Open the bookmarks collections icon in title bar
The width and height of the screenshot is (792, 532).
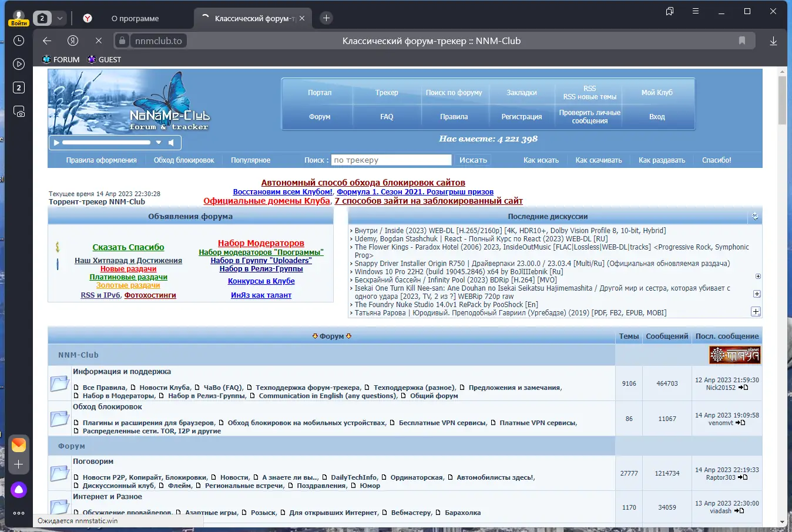pos(670,11)
